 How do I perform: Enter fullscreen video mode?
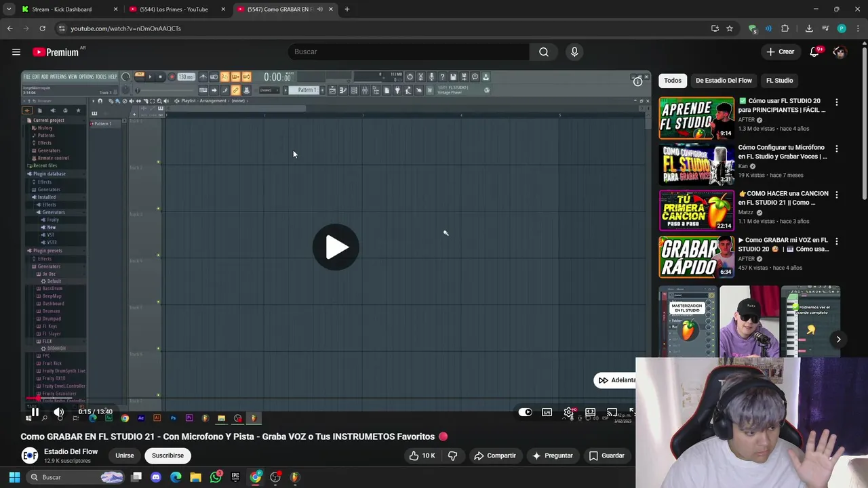tap(631, 412)
